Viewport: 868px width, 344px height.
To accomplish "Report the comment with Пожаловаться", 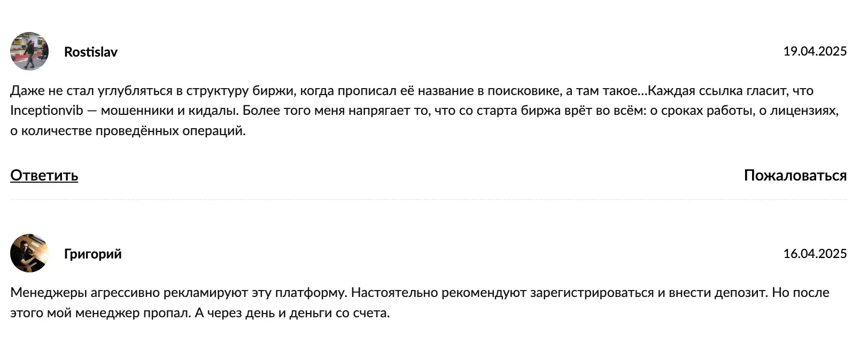I will [x=795, y=175].
